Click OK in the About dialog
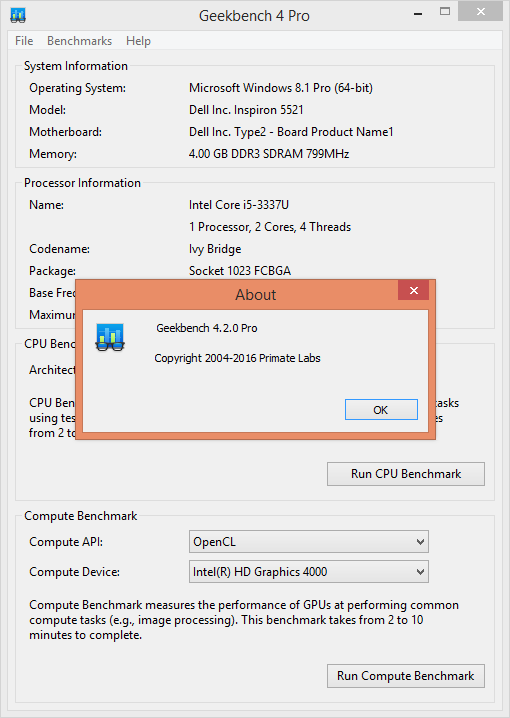 [381, 410]
